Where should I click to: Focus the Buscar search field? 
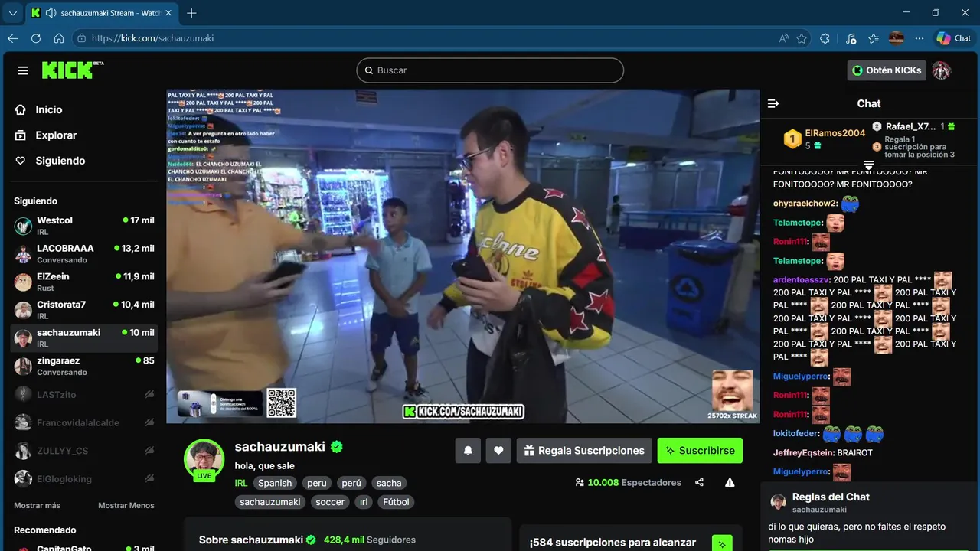click(490, 70)
